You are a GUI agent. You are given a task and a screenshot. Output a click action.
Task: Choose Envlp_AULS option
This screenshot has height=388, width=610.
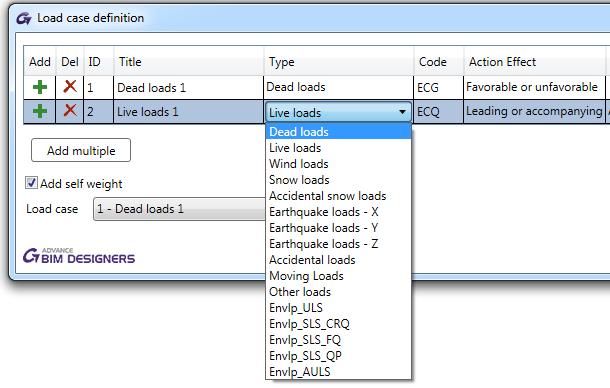338,371
